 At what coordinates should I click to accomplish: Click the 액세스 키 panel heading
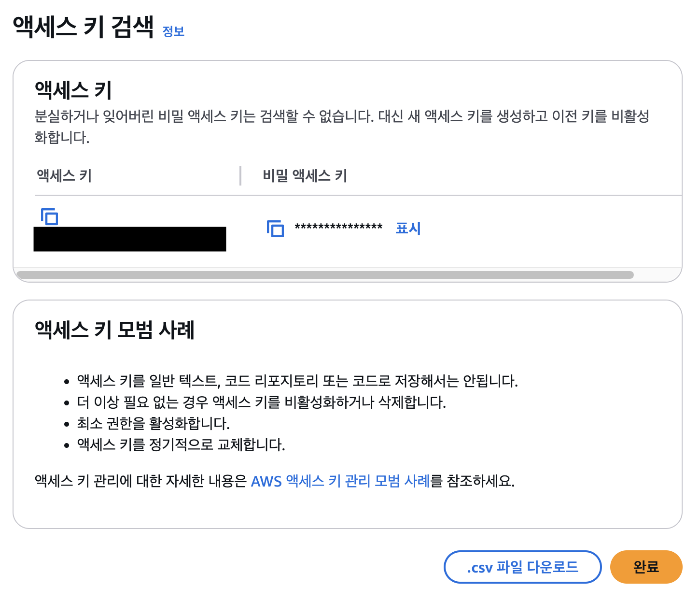click(x=73, y=90)
